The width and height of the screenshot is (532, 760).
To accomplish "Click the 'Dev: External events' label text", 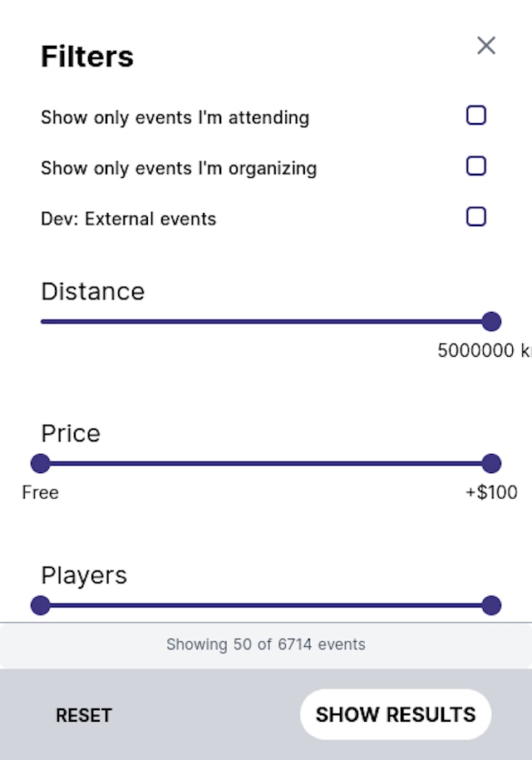I will [x=128, y=220].
